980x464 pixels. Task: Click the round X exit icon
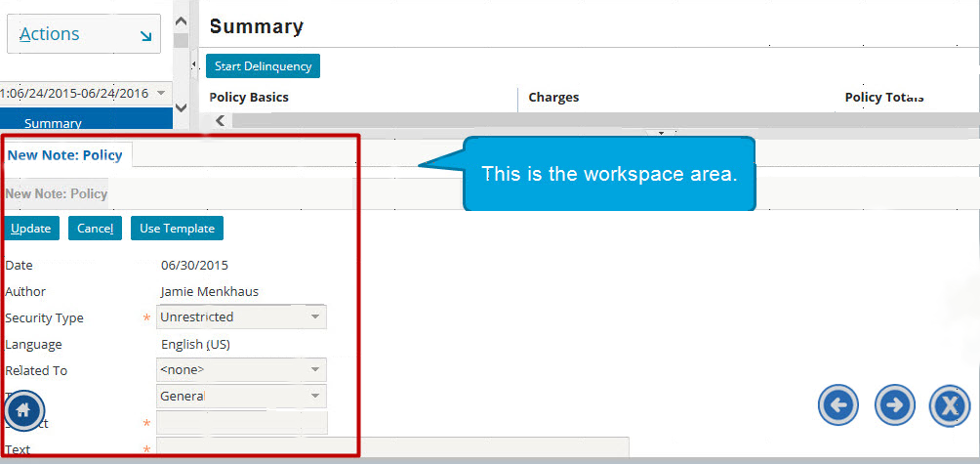coord(949,405)
